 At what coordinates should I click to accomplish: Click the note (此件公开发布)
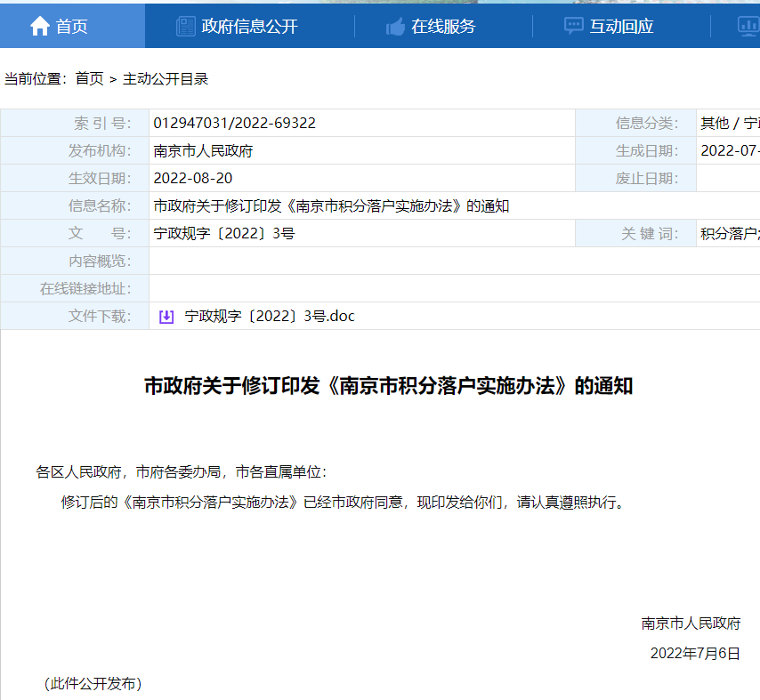[x=93, y=683]
